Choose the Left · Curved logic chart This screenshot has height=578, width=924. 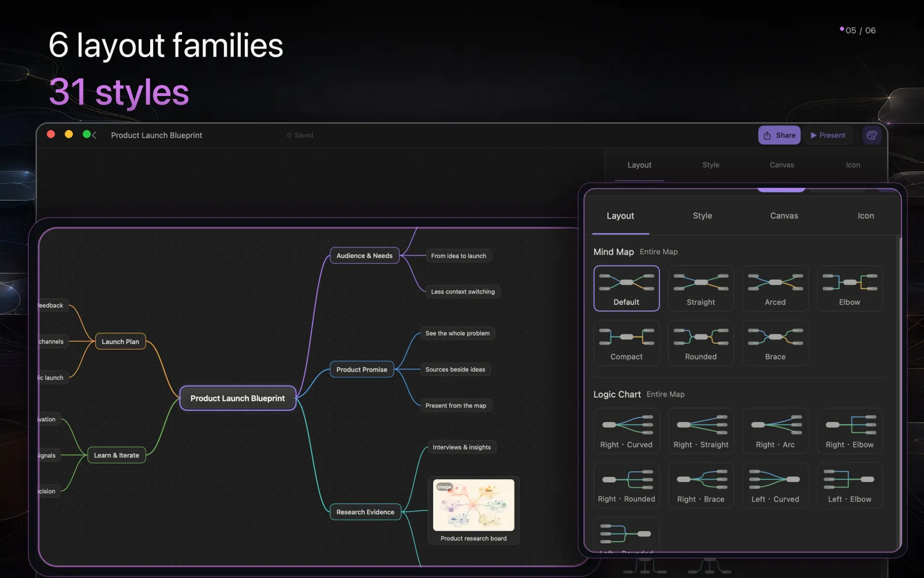point(775,486)
